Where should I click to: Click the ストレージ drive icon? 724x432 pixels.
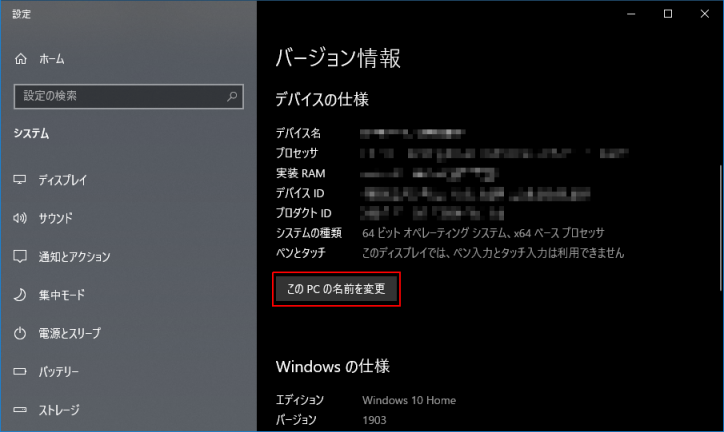[x=21, y=409]
